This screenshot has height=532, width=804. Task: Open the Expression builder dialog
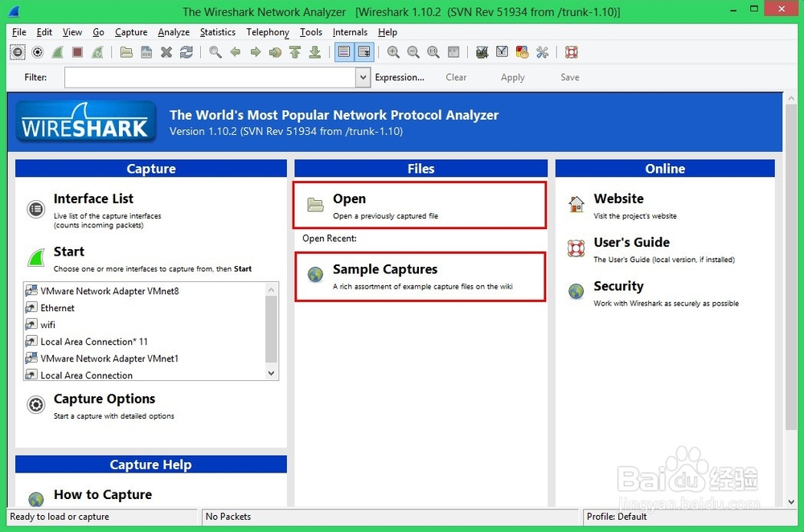tap(400, 77)
